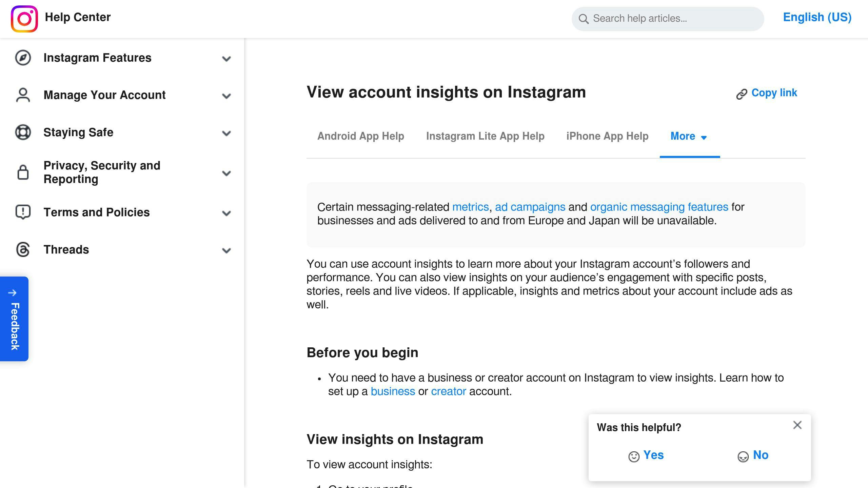Open the organic messaging features link
Image resolution: width=868 pixels, height=488 pixels.
(659, 207)
